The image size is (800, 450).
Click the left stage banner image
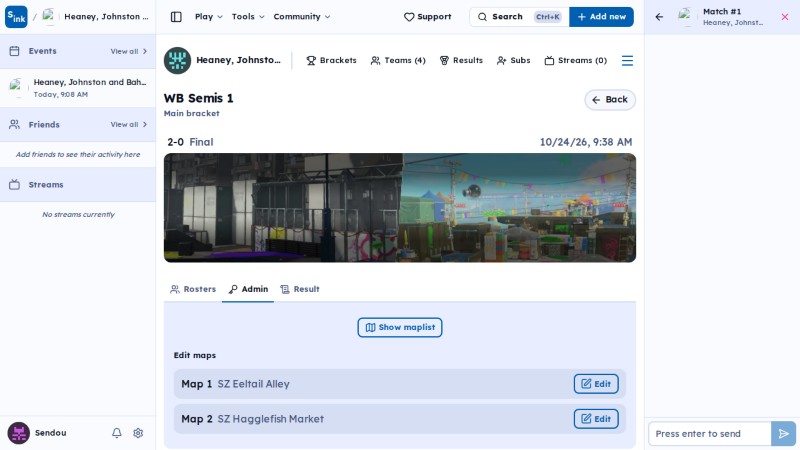(283, 208)
